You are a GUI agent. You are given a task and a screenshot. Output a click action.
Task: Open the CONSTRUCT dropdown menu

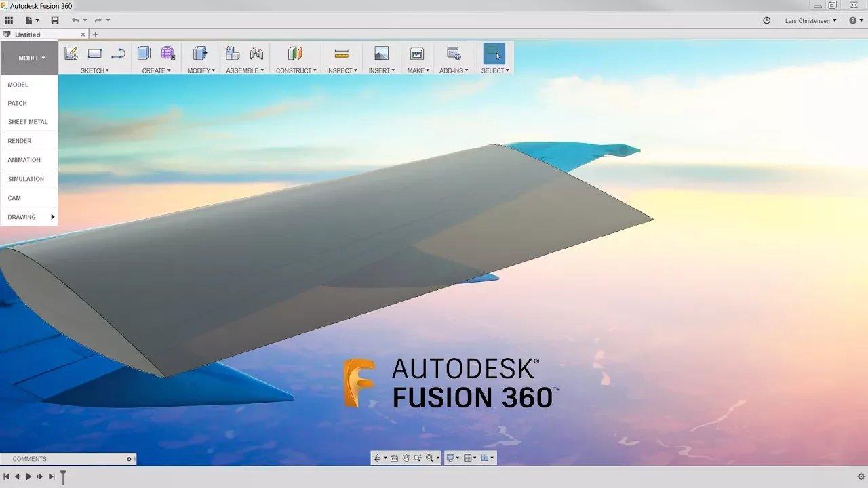pos(296,70)
